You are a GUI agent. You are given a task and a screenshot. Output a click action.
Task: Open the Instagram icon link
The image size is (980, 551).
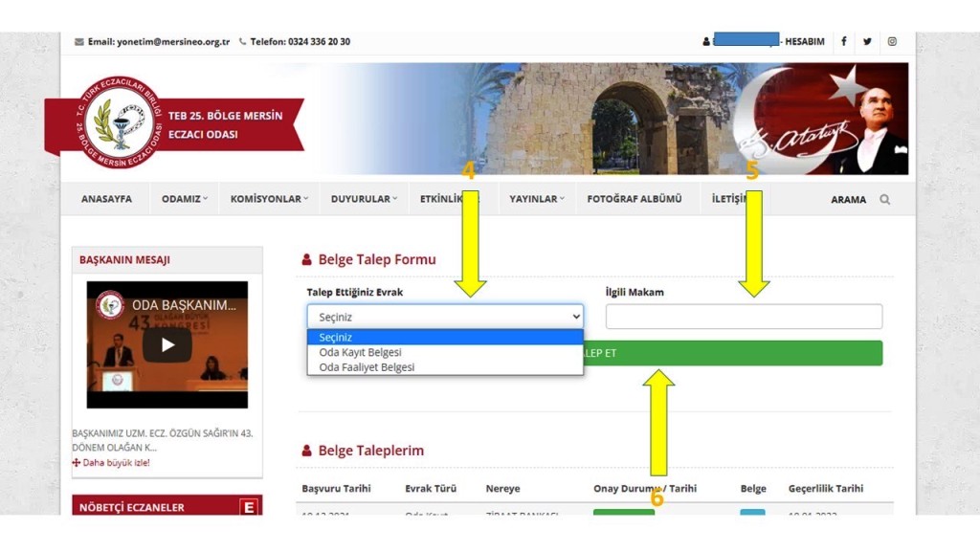pos(892,41)
